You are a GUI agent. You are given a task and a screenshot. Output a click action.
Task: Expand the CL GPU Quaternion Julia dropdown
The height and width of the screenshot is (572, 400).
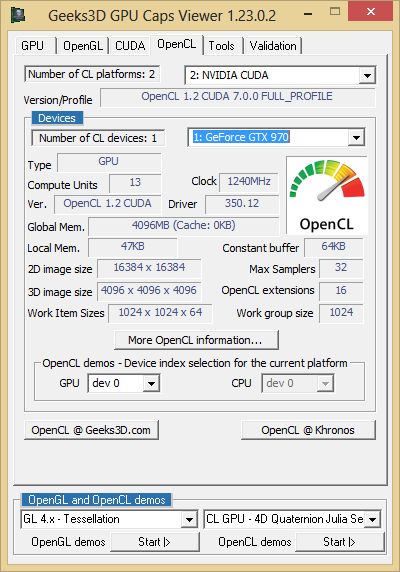[x=373, y=519]
